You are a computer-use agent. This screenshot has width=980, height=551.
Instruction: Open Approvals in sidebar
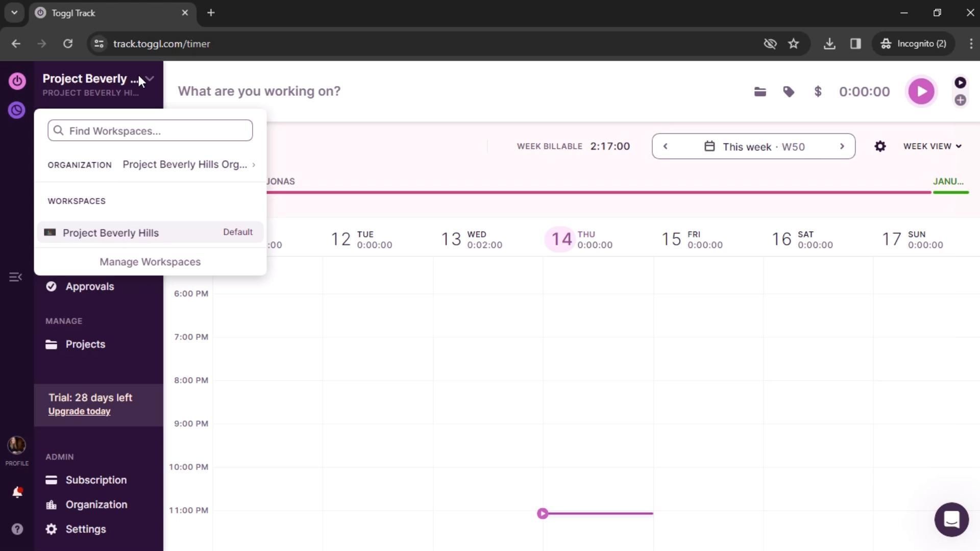click(x=89, y=287)
